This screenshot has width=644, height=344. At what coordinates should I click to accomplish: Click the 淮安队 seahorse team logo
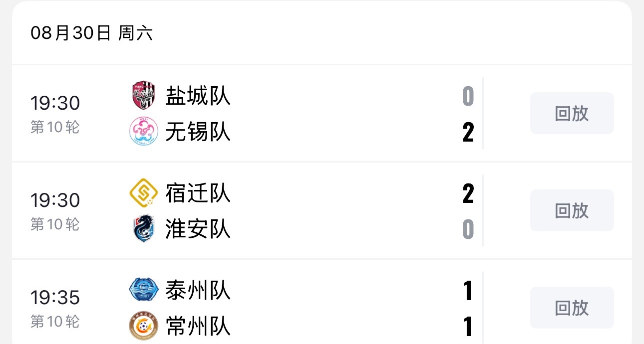144,229
